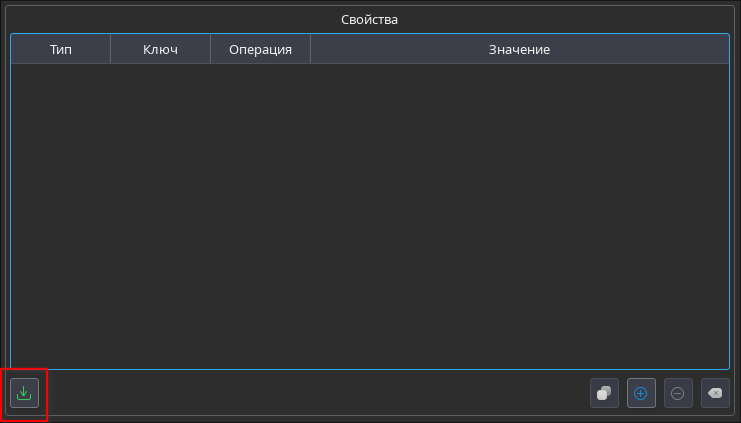The height and width of the screenshot is (423, 741).
Task: Select the Операция column header
Action: 260,49
